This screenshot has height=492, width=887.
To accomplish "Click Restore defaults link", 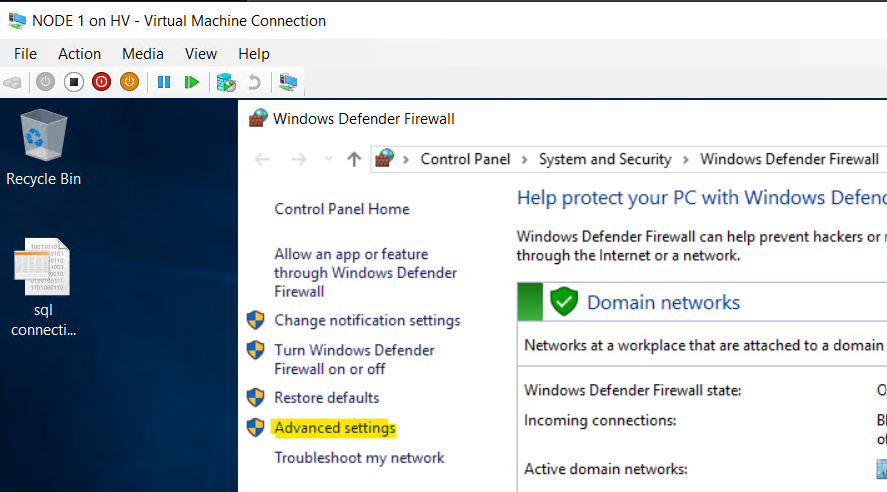I will [x=326, y=398].
